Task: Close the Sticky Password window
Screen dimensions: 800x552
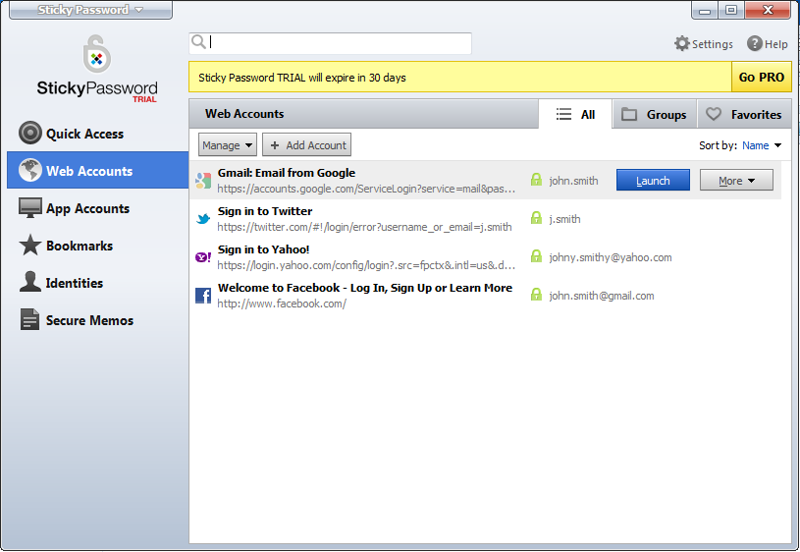Action: point(767,10)
